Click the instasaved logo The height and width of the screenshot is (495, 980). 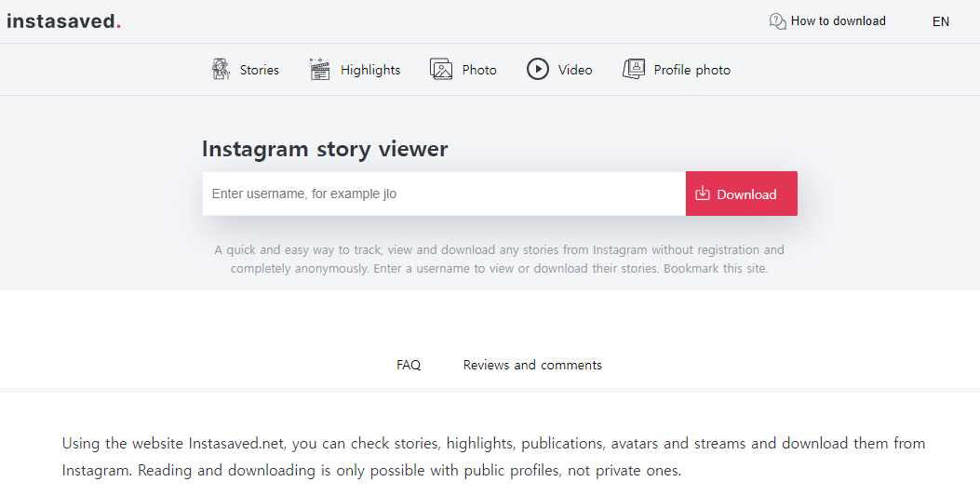coord(63,21)
